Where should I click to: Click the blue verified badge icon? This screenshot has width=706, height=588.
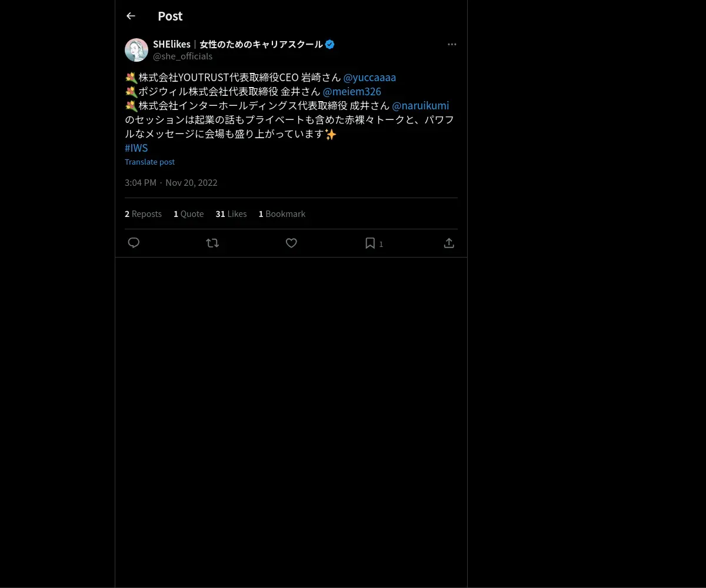tap(330, 44)
